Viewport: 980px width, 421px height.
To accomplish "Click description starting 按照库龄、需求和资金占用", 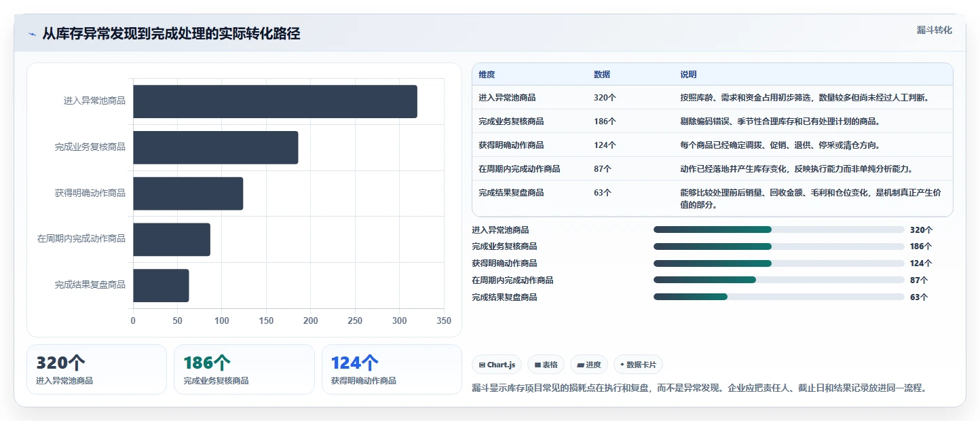I will [x=804, y=98].
